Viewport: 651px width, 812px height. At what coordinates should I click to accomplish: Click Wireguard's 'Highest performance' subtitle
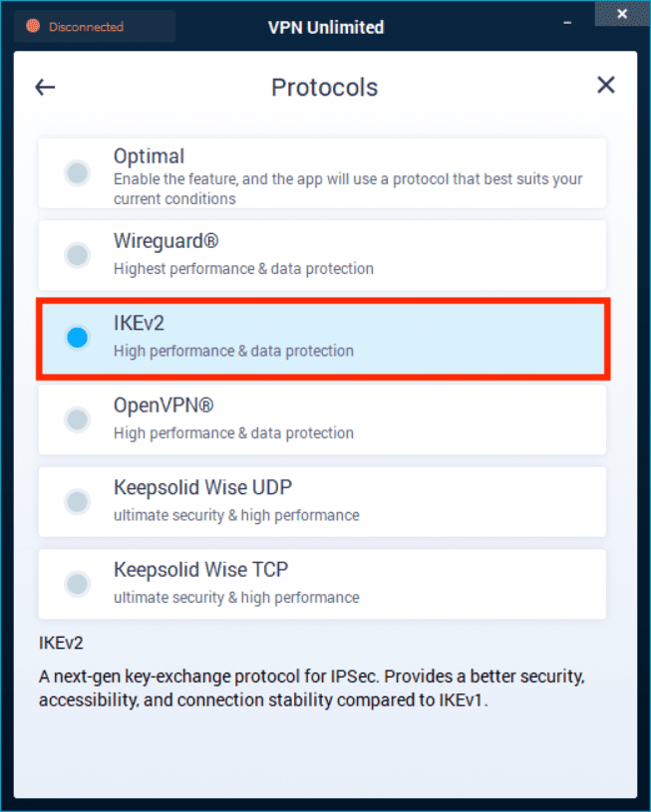click(243, 269)
